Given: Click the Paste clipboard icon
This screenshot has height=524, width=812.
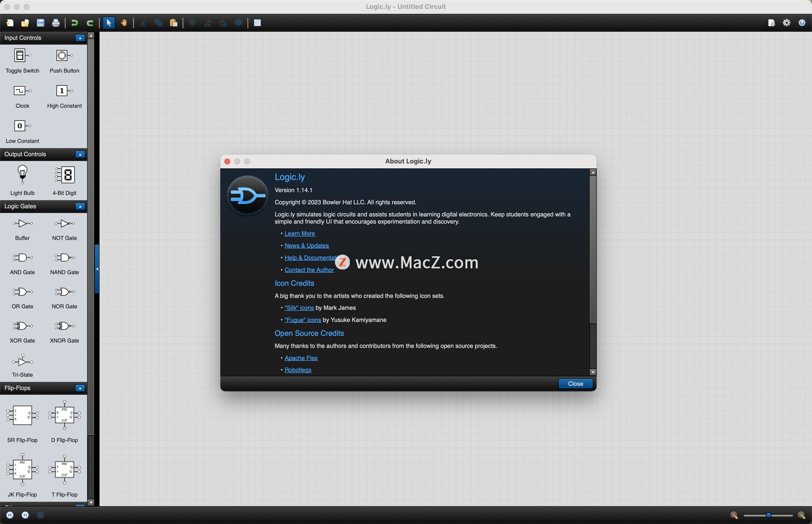Looking at the screenshot, I should 173,23.
